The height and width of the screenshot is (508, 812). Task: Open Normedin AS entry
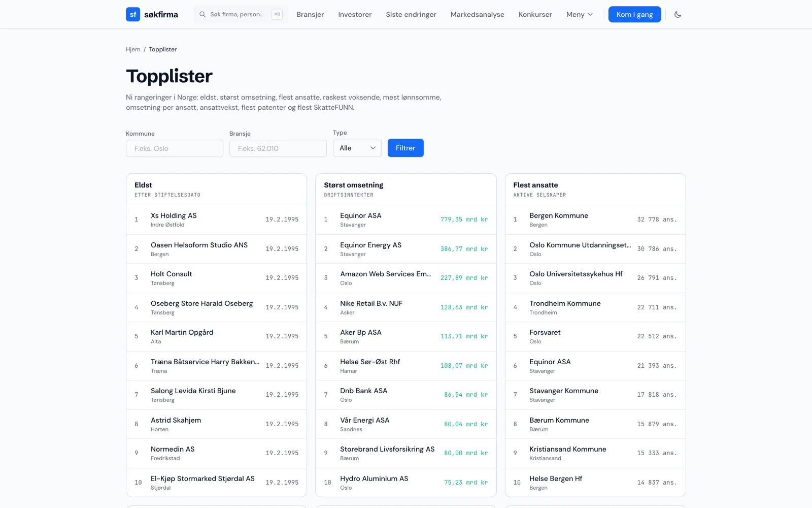click(x=217, y=453)
